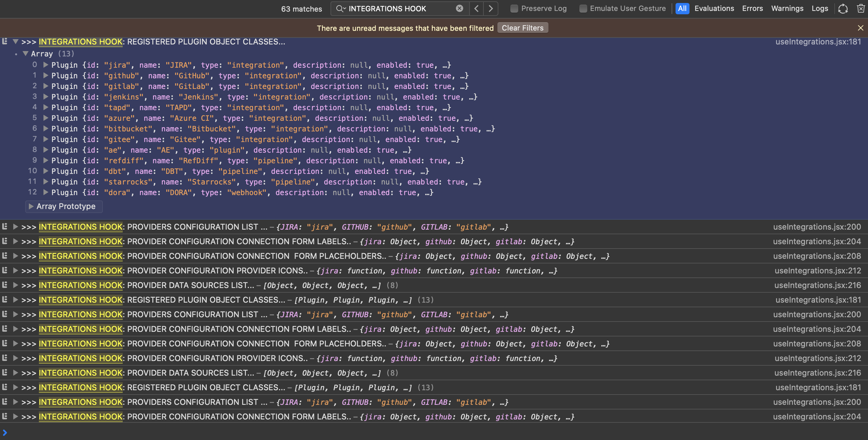Switch to Warnings filter
868x440 pixels.
(787, 8)
